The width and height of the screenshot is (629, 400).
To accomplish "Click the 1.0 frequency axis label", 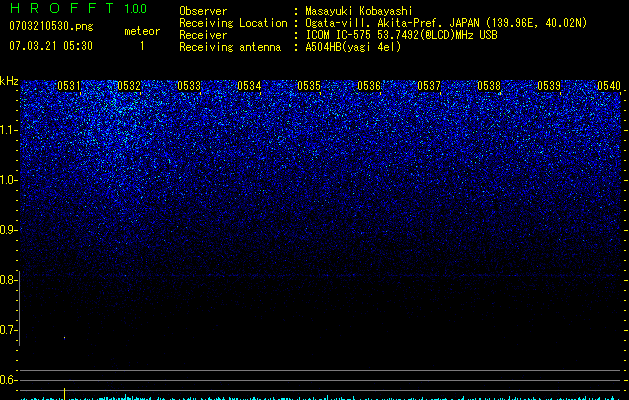I will tap(8, 180).
